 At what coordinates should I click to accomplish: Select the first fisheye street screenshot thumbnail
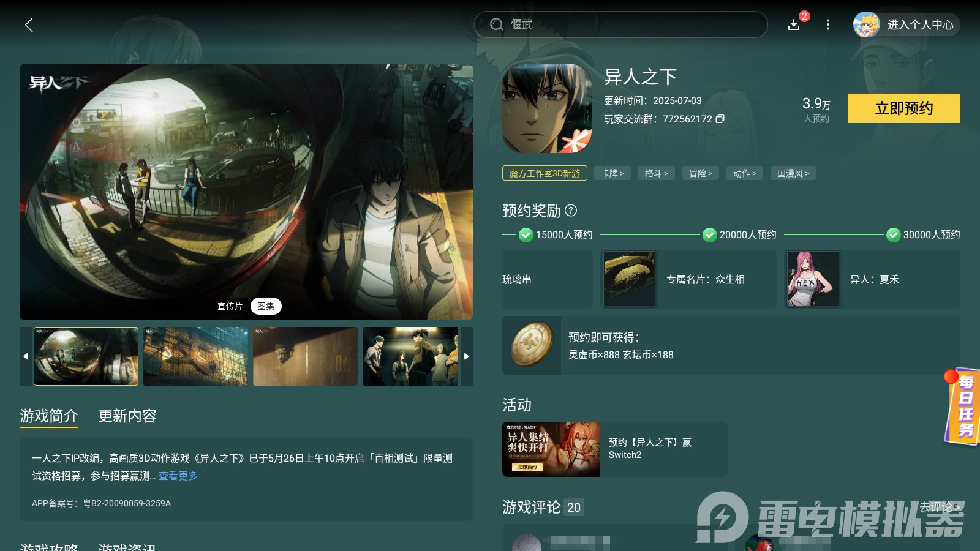pos(86,356)
